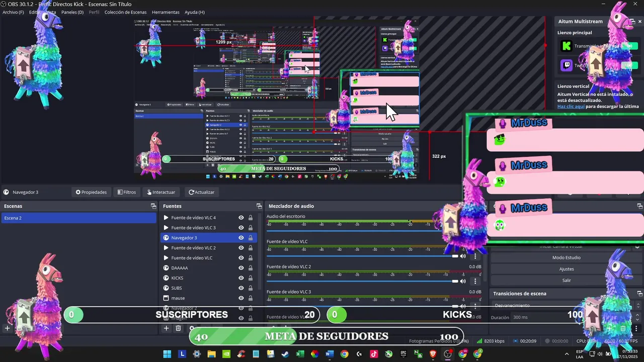This screenshot has height=362, width=644.
Task: Toggle visibility of KICKS source
Action: click(241, 278)
